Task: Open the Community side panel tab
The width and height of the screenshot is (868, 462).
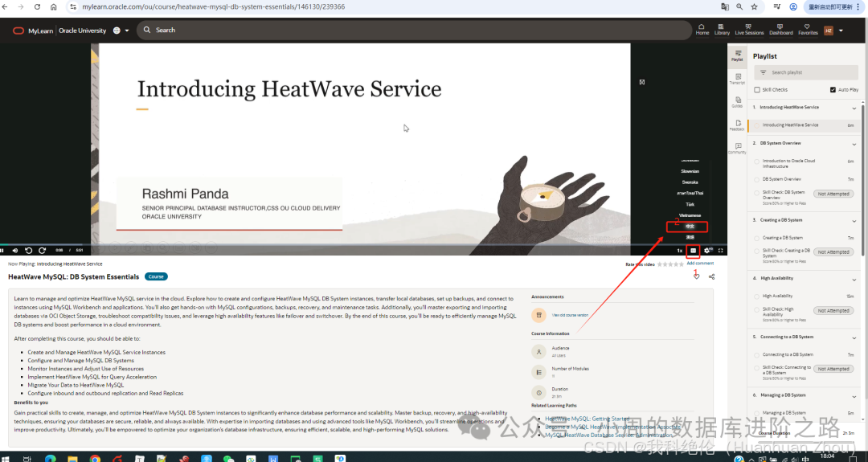Action: click(x=737, y=149)
